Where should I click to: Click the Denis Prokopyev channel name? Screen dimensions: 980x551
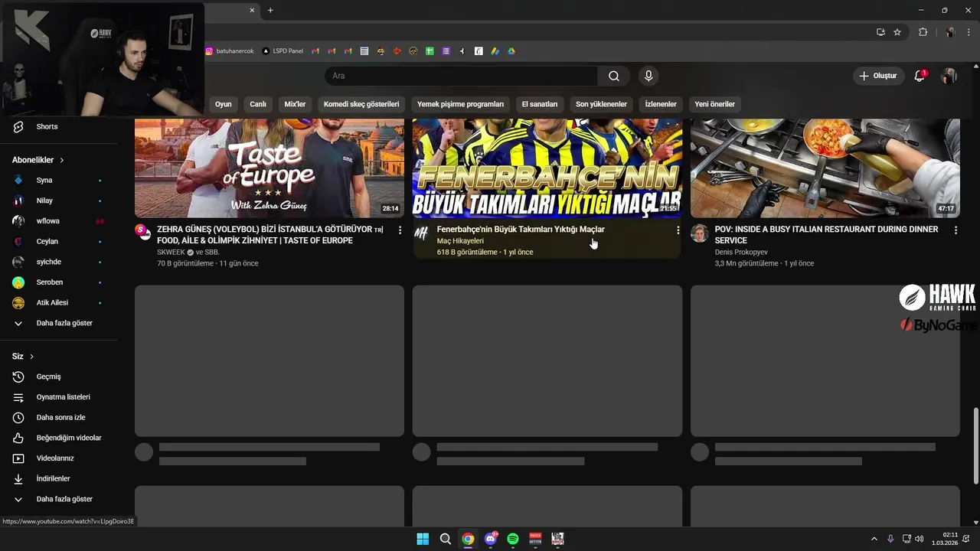[x=741, y=252]
